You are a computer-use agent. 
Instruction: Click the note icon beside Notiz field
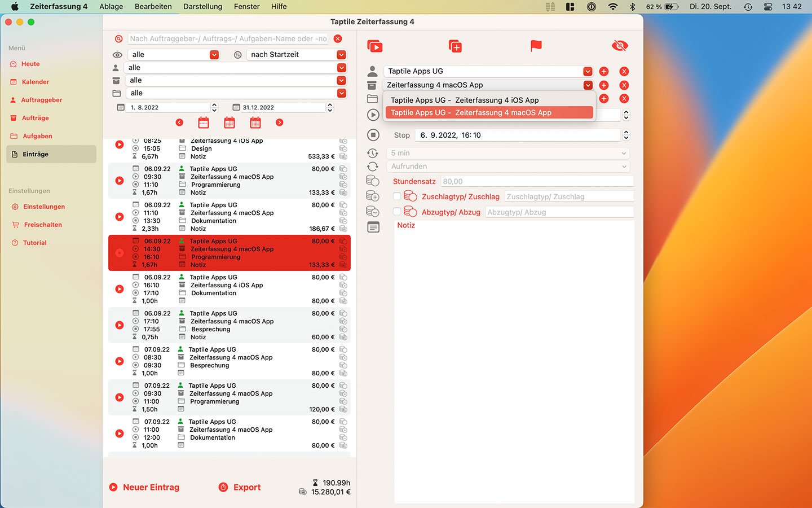(373, 227)
